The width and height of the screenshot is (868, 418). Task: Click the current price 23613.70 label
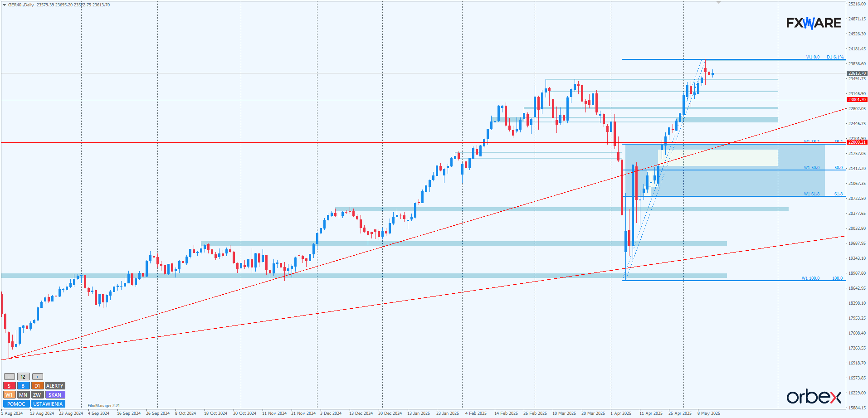857,73
